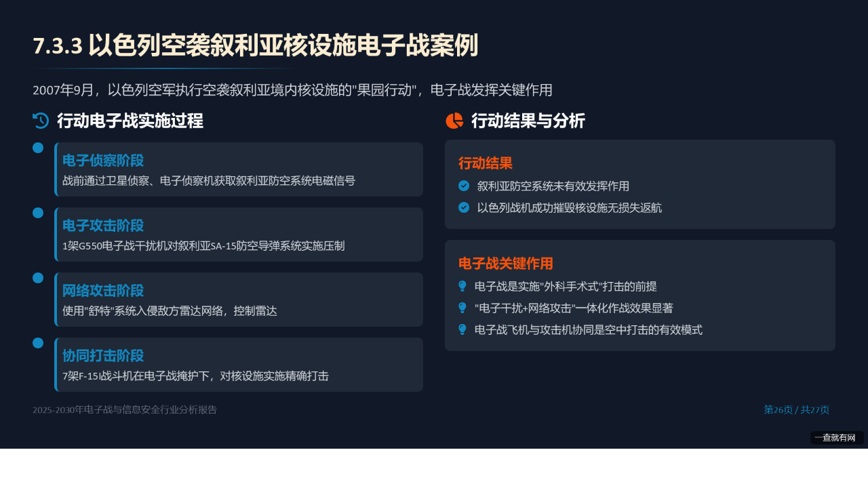The width and height of the screenshot is (868, 488).
Task: Click the check icon beside 叙利亚防空系统未有效发挥作用
Action: click(464, 186)
